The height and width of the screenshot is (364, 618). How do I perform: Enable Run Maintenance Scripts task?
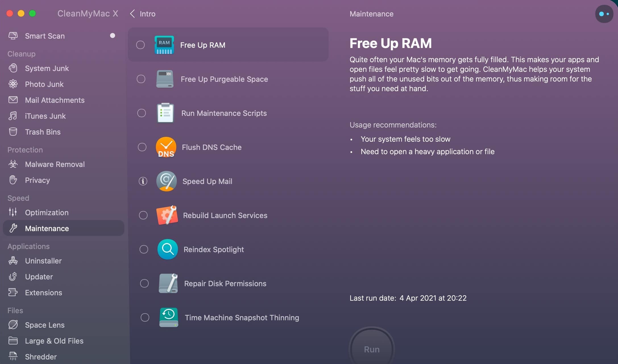coord(142,113)
